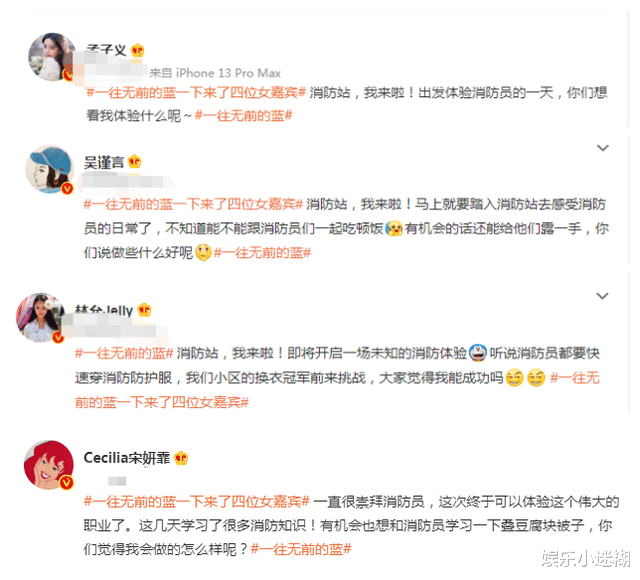The image size is (640, 580).
Task: Click the Doraemon emoji in 林允's post
Action: [478, 353]
